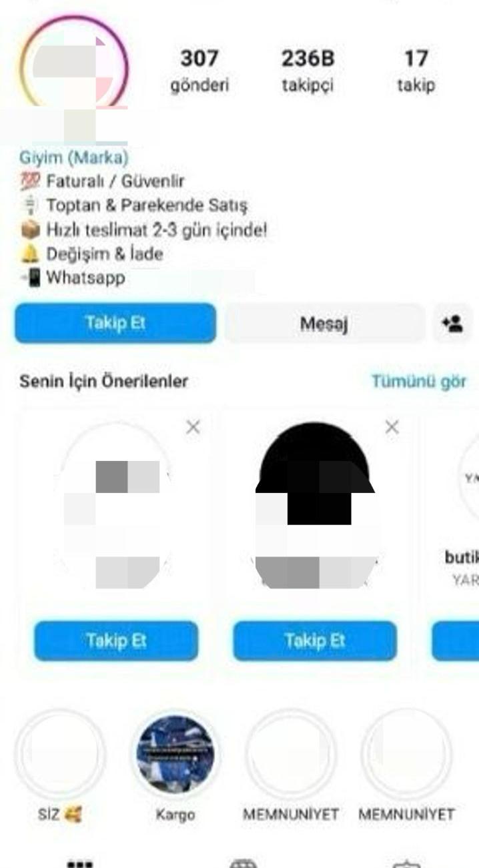The height and width of the screenshot is (868, 479).
Task: Switch to the tagged posts tab
Action: pos(406,863)
